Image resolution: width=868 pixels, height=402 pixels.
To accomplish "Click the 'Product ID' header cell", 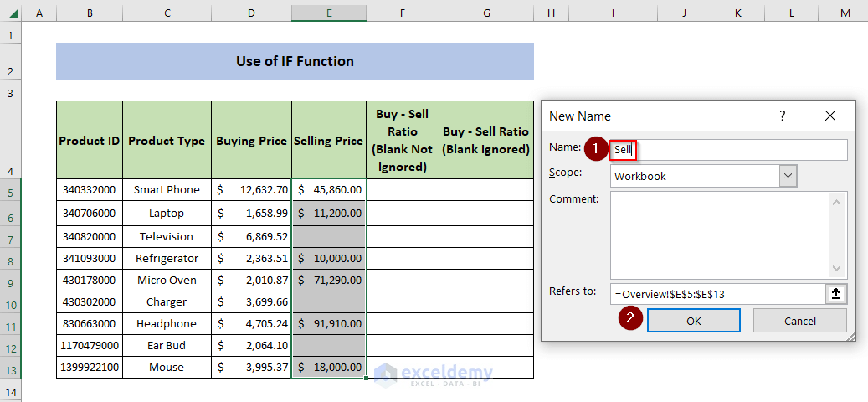I will pos(90,140).
